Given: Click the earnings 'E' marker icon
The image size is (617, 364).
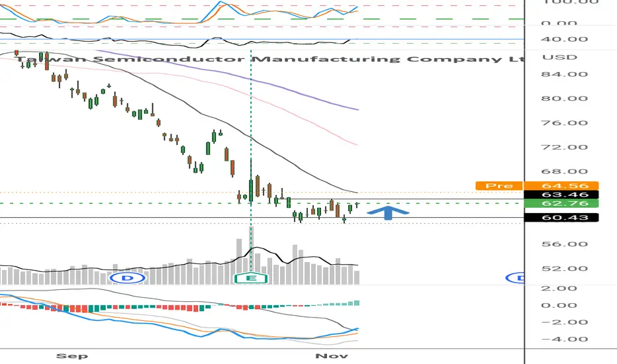Looking at the screenshot, I should click(x=251, y=278).
